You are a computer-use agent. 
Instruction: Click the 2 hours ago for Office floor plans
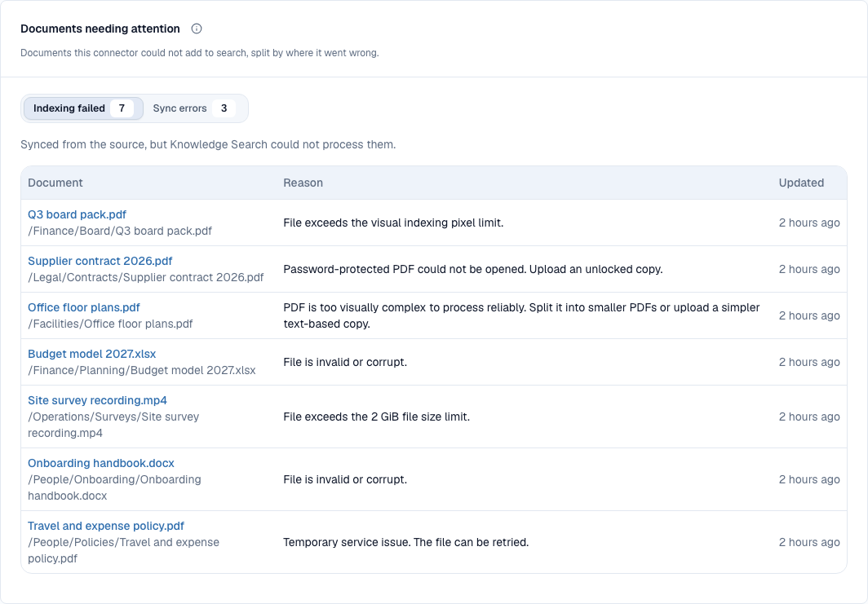tap(809, 315)
